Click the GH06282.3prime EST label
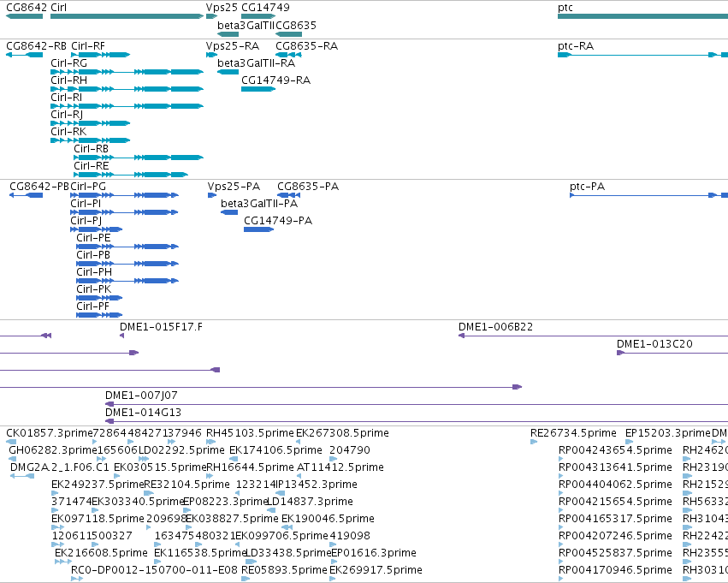Image resolution: width=728 pixels, height=583 pixels. (52, 450)
